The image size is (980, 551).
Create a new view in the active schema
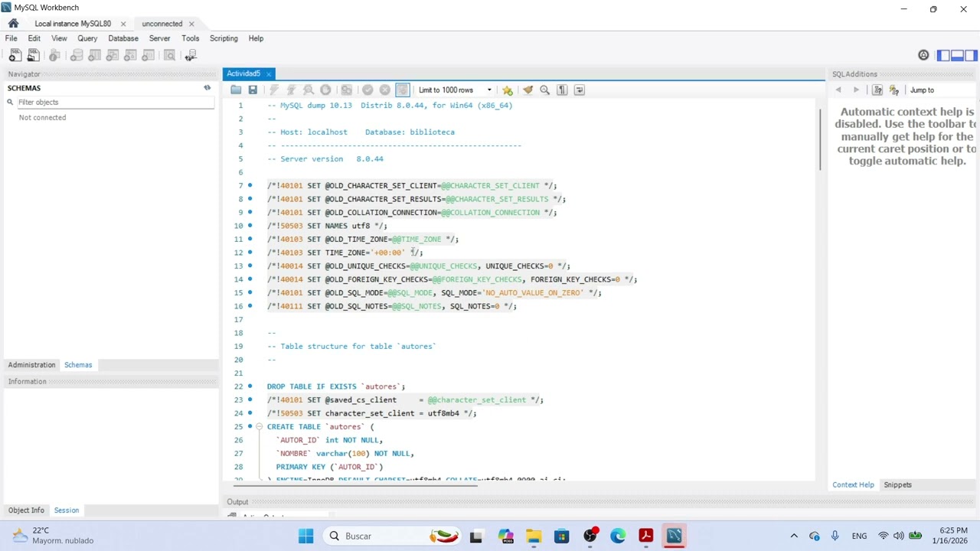click(x=113, y=55)
